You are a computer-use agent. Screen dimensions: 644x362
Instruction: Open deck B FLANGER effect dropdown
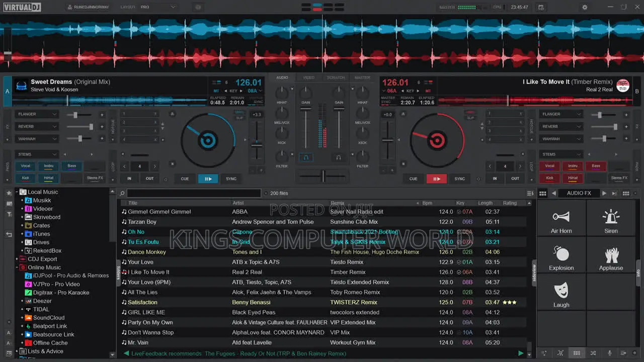tap(561, 114)
